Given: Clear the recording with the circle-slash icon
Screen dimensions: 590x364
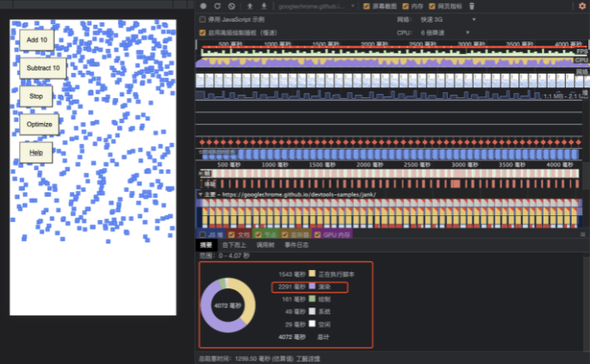Looking at the screenshot, I should [231, 6].
